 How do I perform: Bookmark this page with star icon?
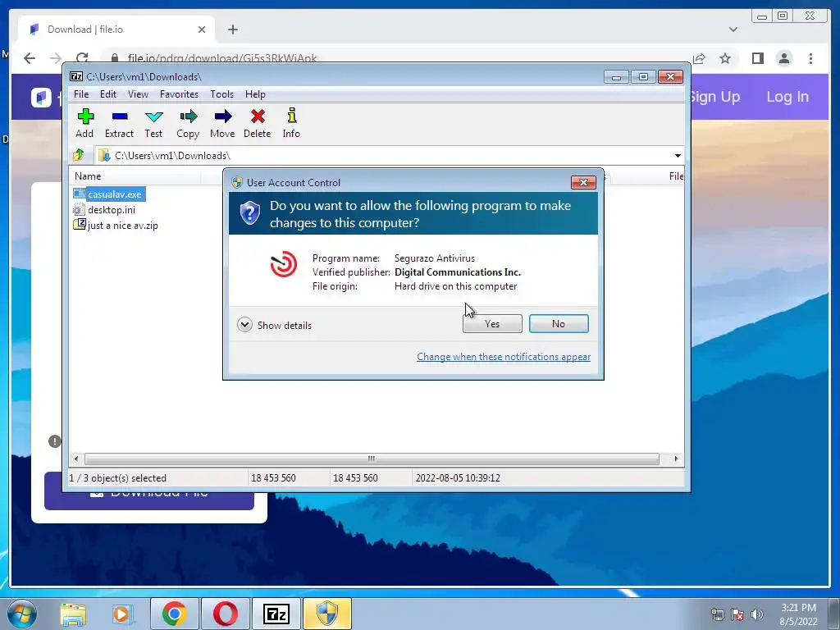[x=725, y=58]
